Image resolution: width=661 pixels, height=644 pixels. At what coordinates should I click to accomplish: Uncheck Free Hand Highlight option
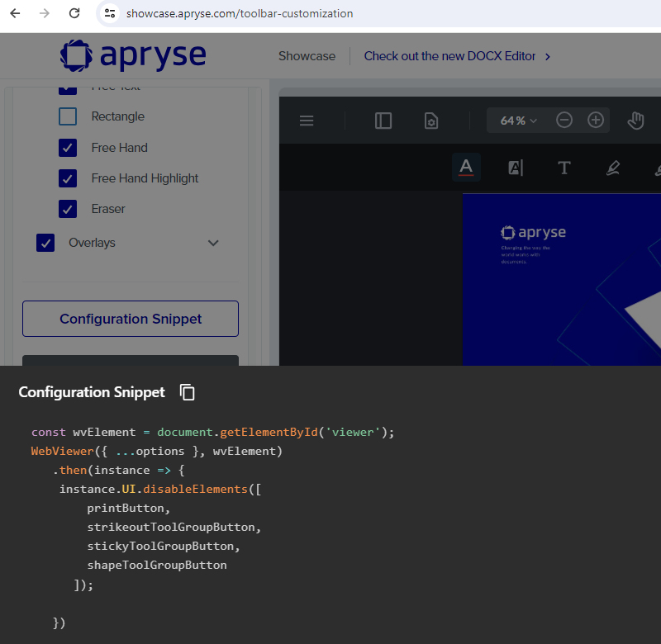68,178
